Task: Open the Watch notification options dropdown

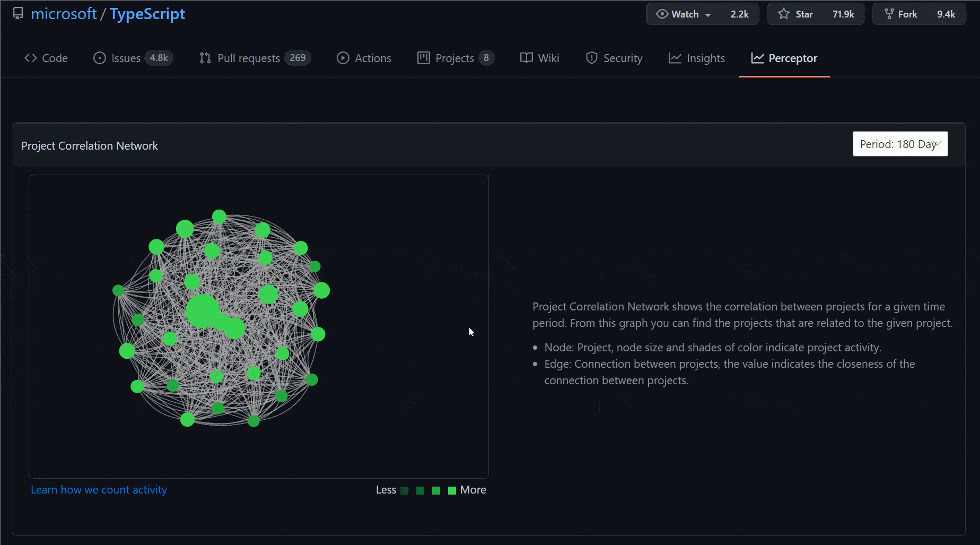Action: [x=709, y=14]
